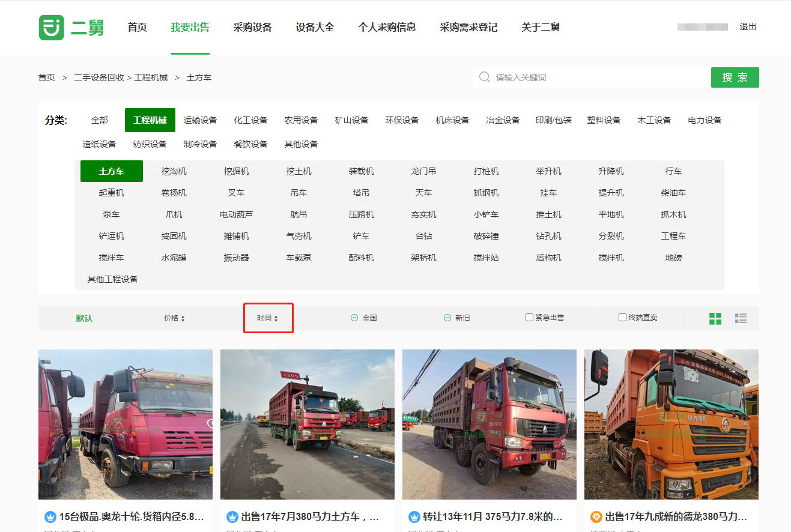The height and width of the screenshot is (532, 791).
Task: Choose 塔吊 subcategory
Action: point(362,193)
